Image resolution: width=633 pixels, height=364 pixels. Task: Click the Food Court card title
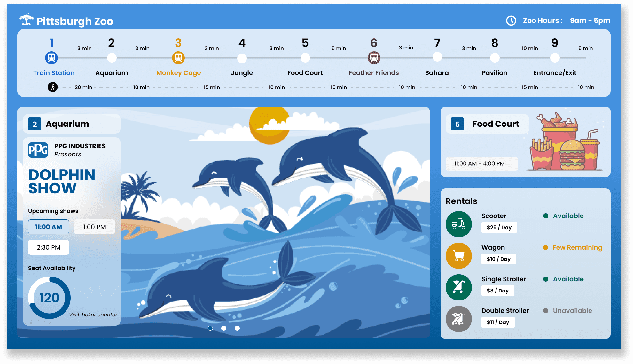click(x=496, y=124)
